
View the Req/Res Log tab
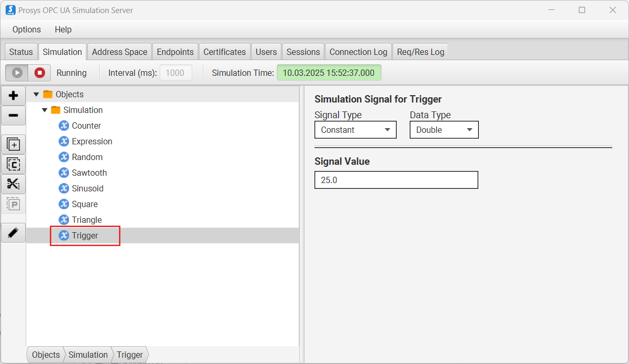pyautogui.click(x=421, y=52)
